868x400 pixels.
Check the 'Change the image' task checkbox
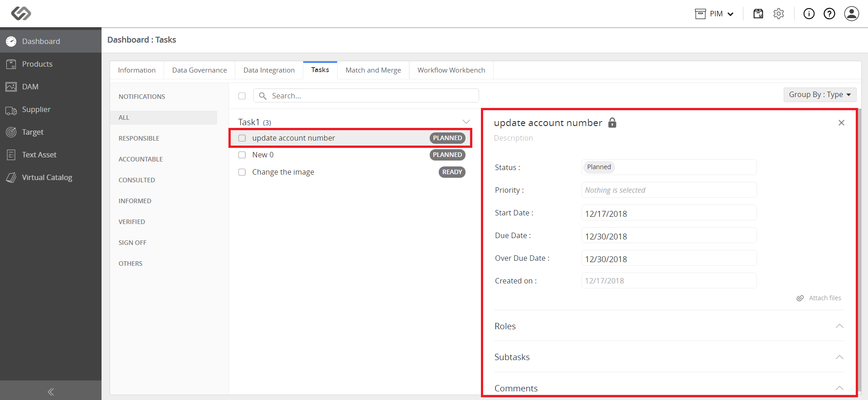tap(242, 172)
